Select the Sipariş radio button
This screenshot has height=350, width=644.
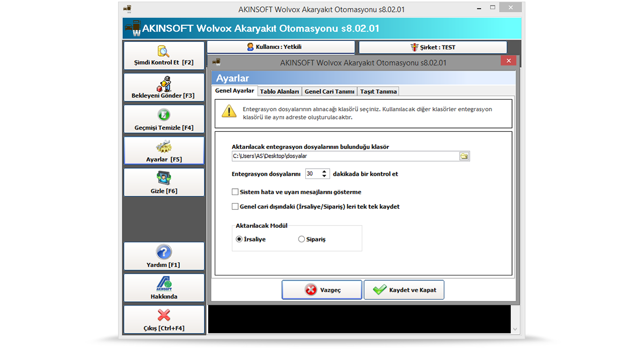[x=301, y=239]
